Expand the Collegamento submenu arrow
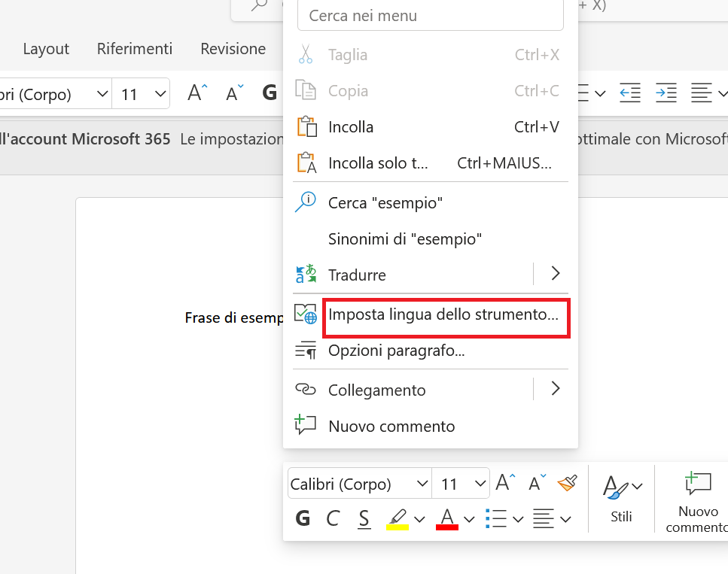Image resolution: width=728 pixels, height=574 pixels. pyautogui.click(x=556, y=388)
